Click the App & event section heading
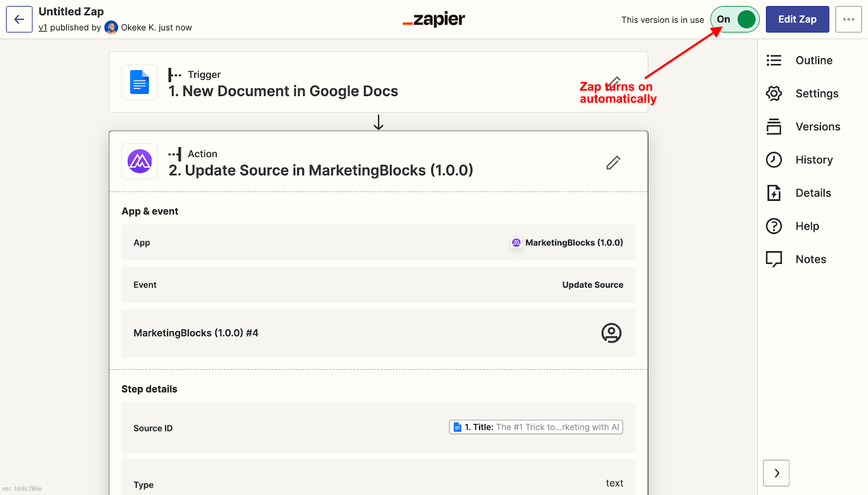 coord(150,211)
